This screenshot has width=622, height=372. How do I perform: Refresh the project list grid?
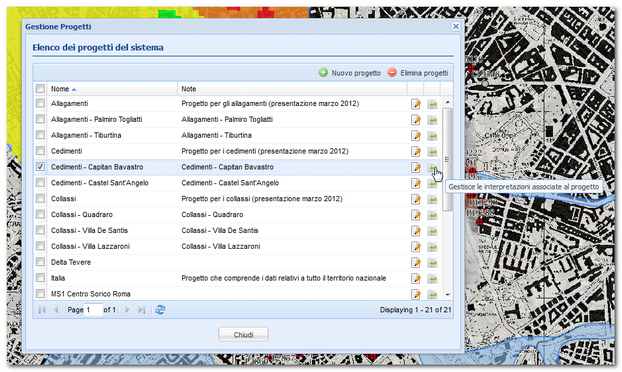160,310
